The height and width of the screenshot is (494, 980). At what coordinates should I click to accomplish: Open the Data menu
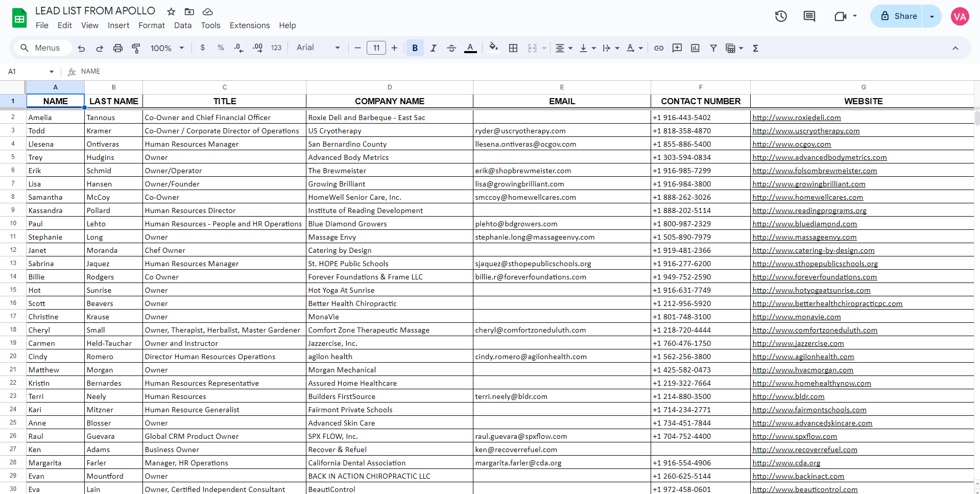tap(183, 25)
